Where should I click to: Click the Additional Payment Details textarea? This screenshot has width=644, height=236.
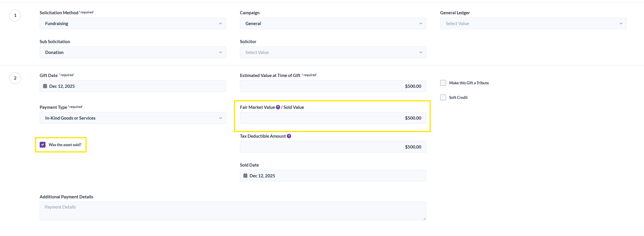(233, 211)
